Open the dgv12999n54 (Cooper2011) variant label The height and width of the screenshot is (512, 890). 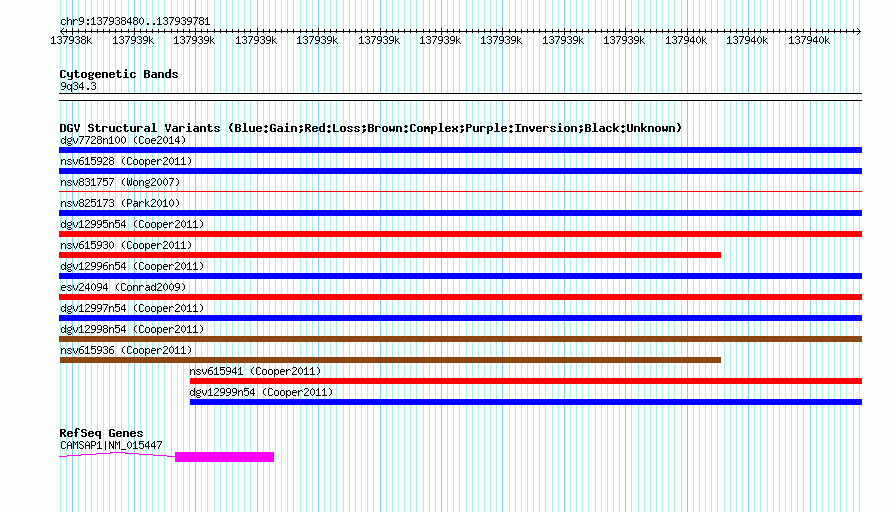(261, 392)
